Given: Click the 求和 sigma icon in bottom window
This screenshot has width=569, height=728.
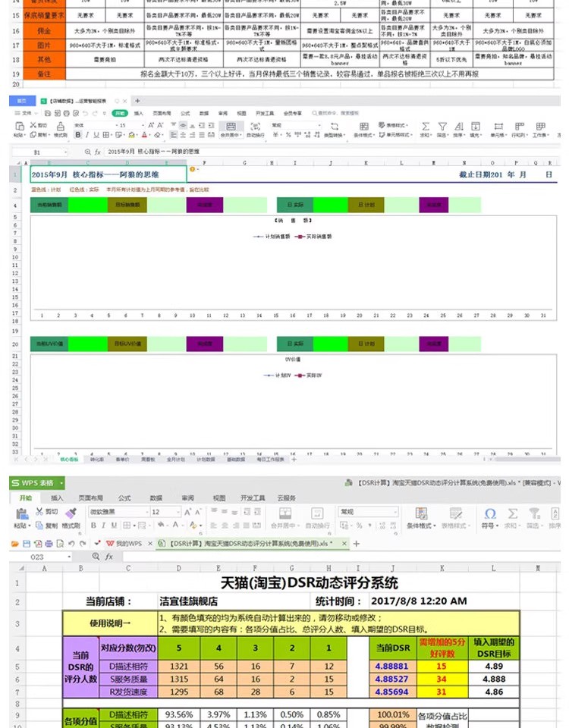Looking at the screenshot, I should tap(512, 513).
